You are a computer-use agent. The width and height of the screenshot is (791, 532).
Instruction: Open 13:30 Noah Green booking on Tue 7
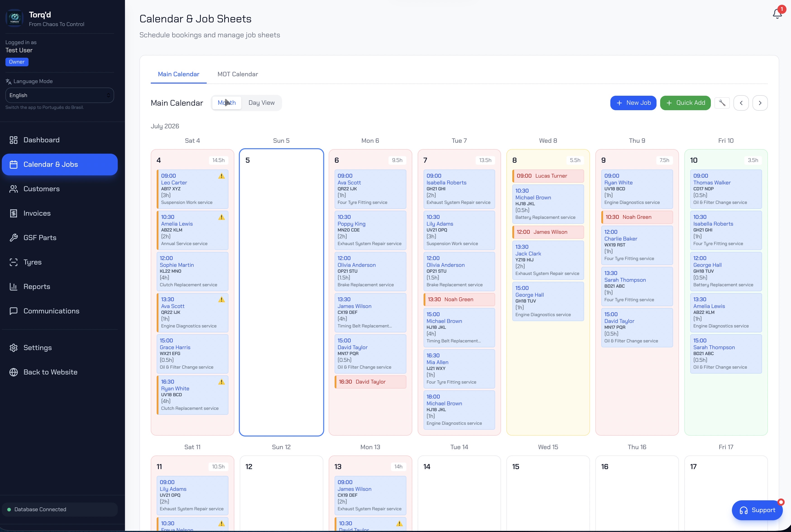[x=459, y=300]
